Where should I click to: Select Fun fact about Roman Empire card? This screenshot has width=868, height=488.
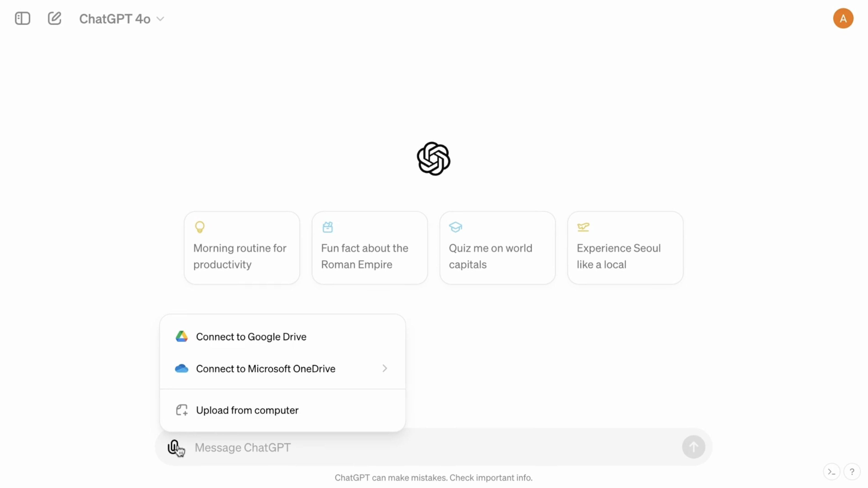click(x=370, y=248)
